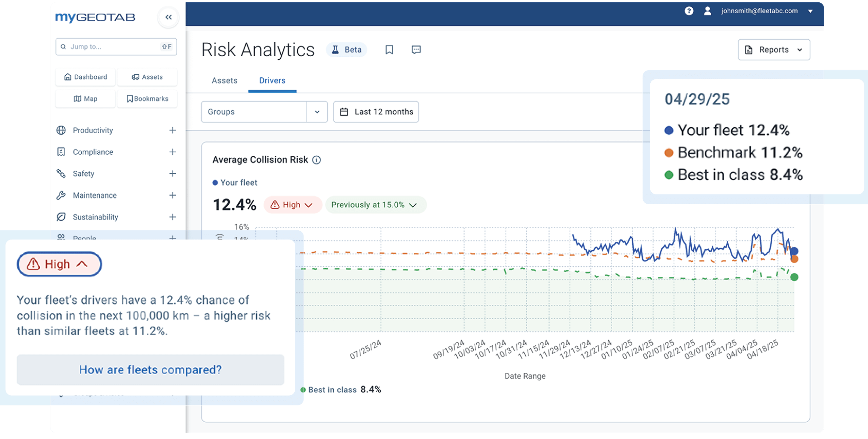Open the Reports dropdown
Image resolution: width=868 pixels, height=439 pixels.
[774, 50]
